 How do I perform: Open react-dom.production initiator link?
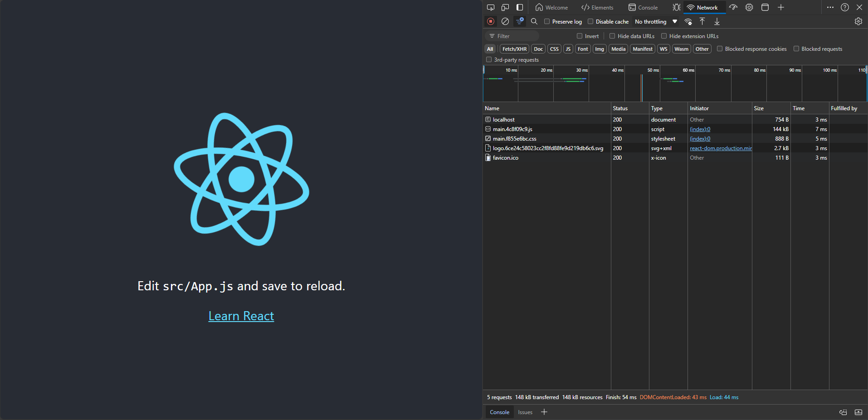point(721,148)
